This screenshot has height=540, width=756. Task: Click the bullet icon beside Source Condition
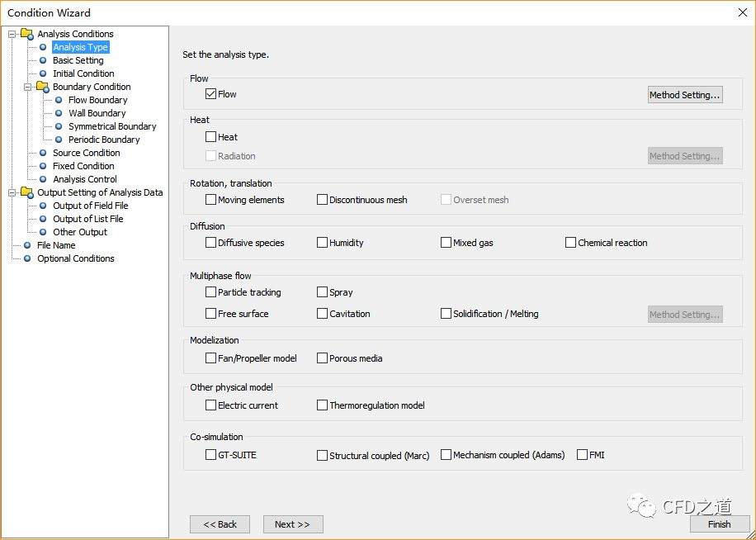tap(43, 153)
